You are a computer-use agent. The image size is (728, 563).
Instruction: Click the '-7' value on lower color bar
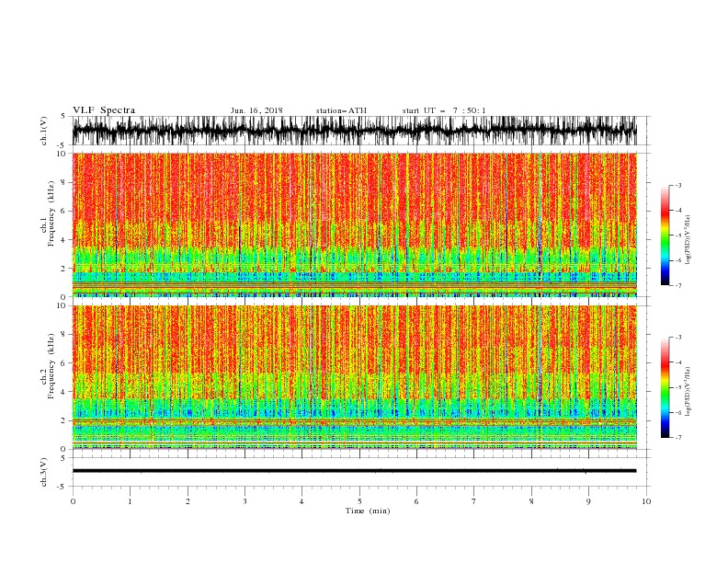coord(677,437)
